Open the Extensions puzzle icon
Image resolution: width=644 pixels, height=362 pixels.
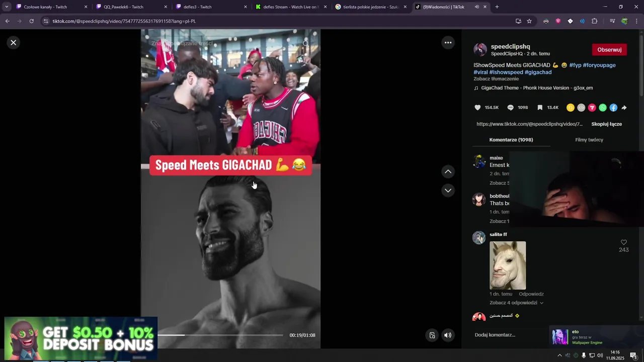coord(595,21)
